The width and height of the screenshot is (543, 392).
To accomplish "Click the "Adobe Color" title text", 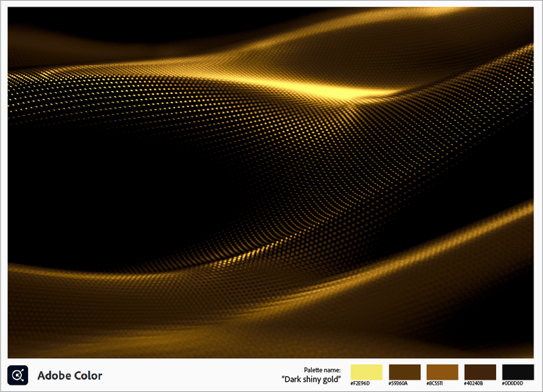I will [x=70, y=375].
